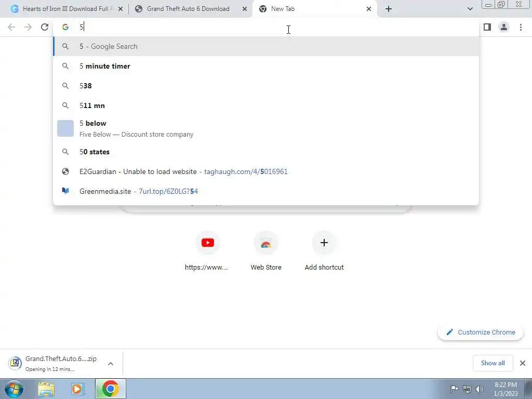Open the volume speaker tray icon
The height and width of the screenshot is (399, 532).
tap(480, 389)
